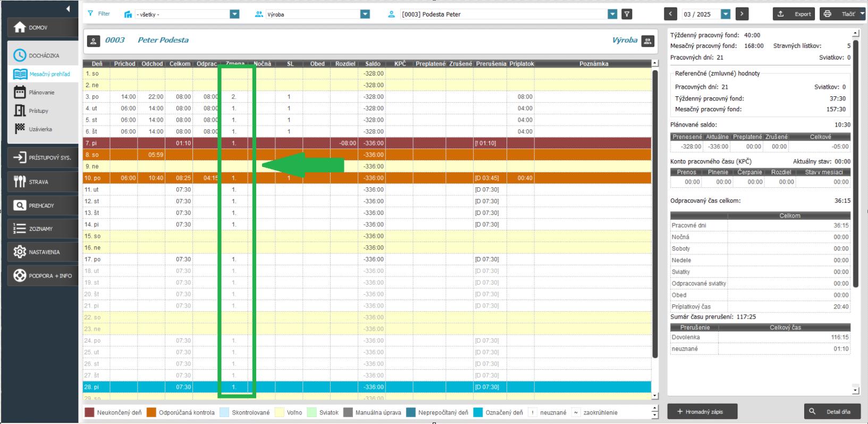Select Mesačný prehľad in the sidebar
Image resolution: width=868 pixels, height=424 pixels.
49,74
